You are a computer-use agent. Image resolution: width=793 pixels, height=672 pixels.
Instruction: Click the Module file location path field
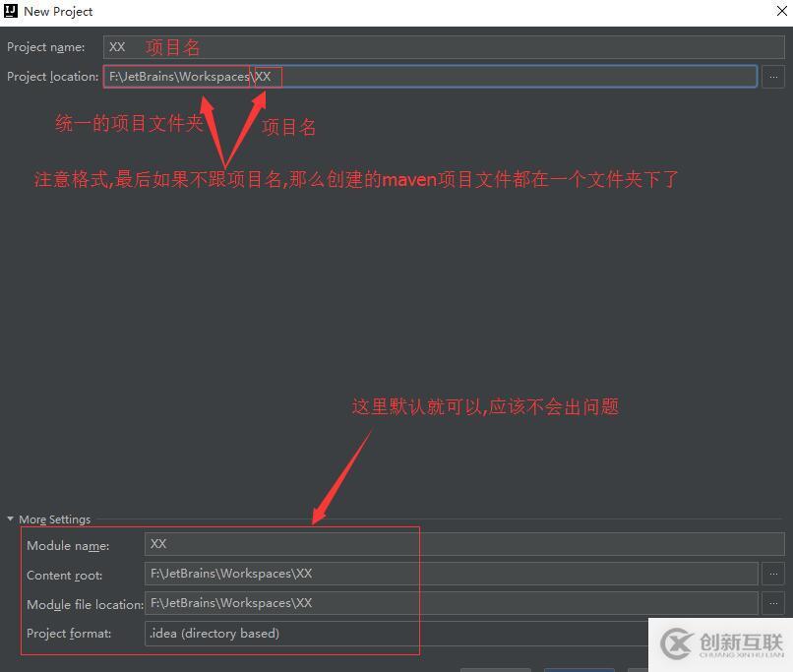295,604
